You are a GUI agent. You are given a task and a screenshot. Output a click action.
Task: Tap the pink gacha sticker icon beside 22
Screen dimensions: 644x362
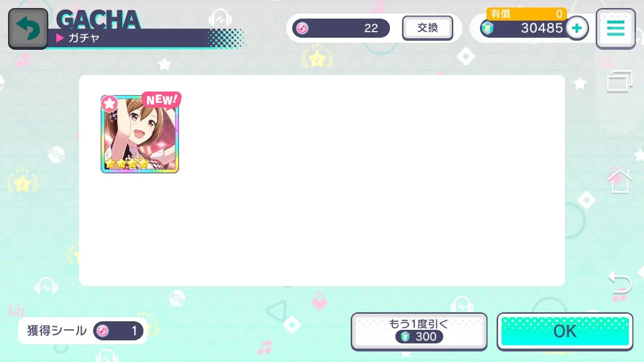click(301, 28)
